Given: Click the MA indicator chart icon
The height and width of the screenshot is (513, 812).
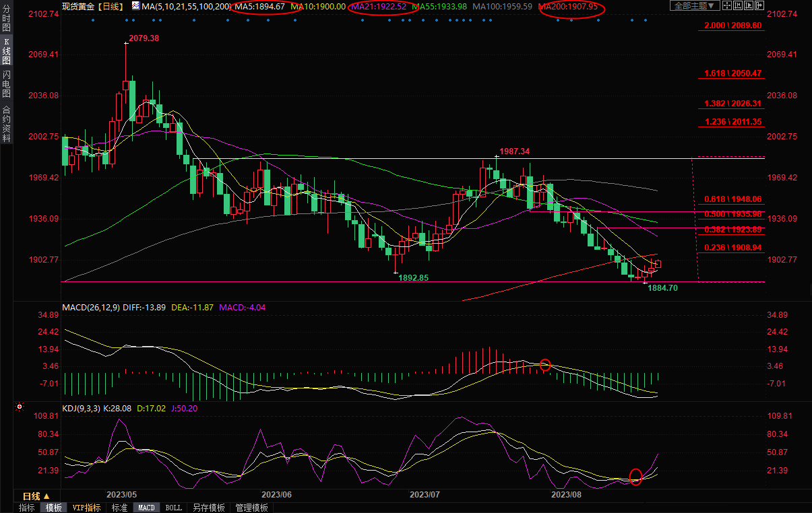Looking at the screenshot, I should (135, 6).
